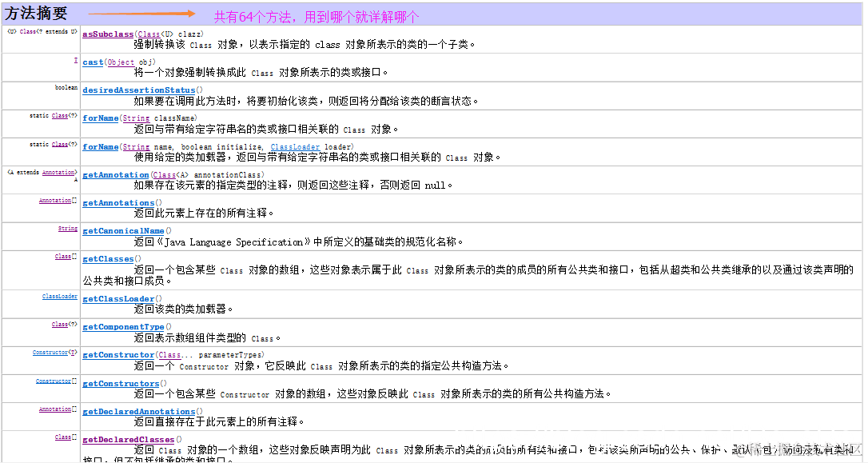Click String type in forName(String className)
868x463 pixels.
[136, 118]
